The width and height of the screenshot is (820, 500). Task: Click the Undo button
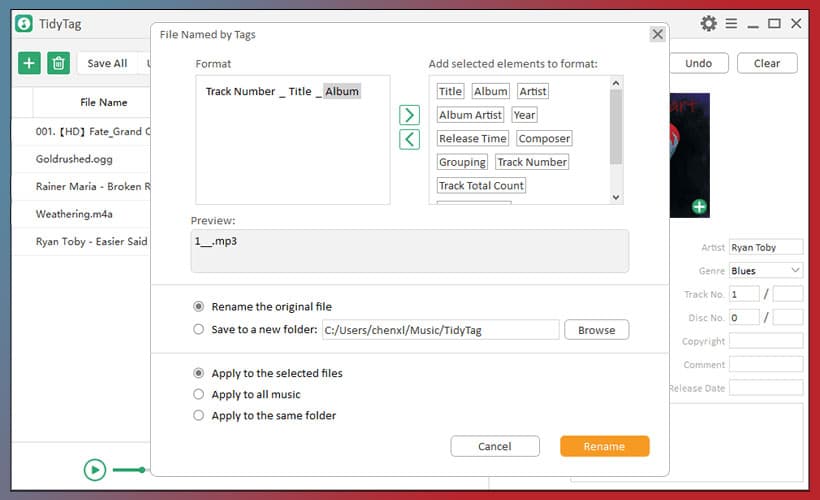[699, 63]
